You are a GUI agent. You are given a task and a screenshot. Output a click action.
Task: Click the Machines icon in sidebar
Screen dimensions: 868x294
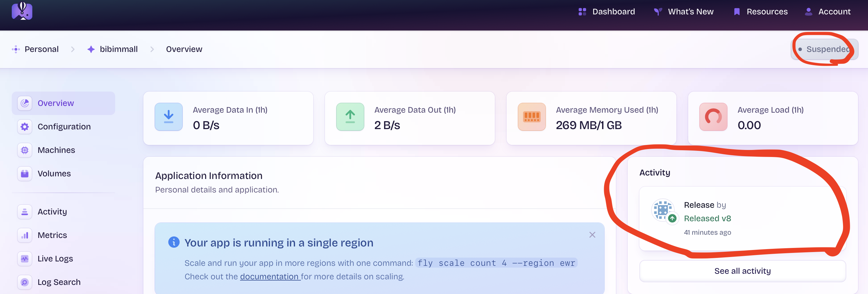point(24,150)
